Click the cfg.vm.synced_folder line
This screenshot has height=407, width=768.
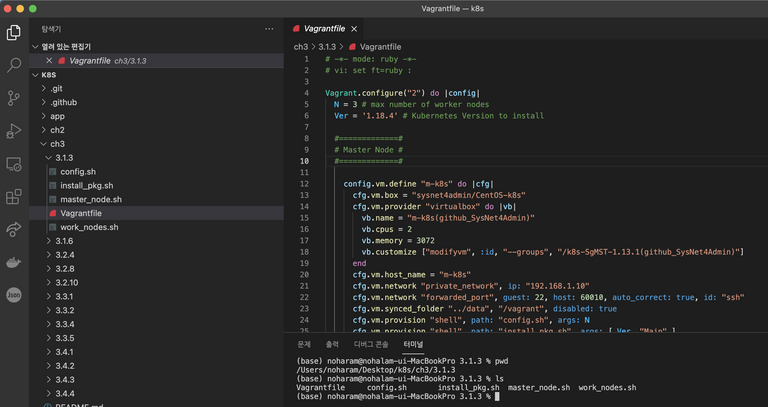(484, 309)
